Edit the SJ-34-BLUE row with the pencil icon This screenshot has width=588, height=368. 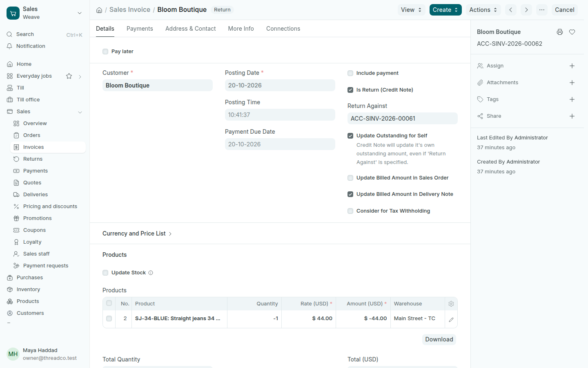(451, 320)
